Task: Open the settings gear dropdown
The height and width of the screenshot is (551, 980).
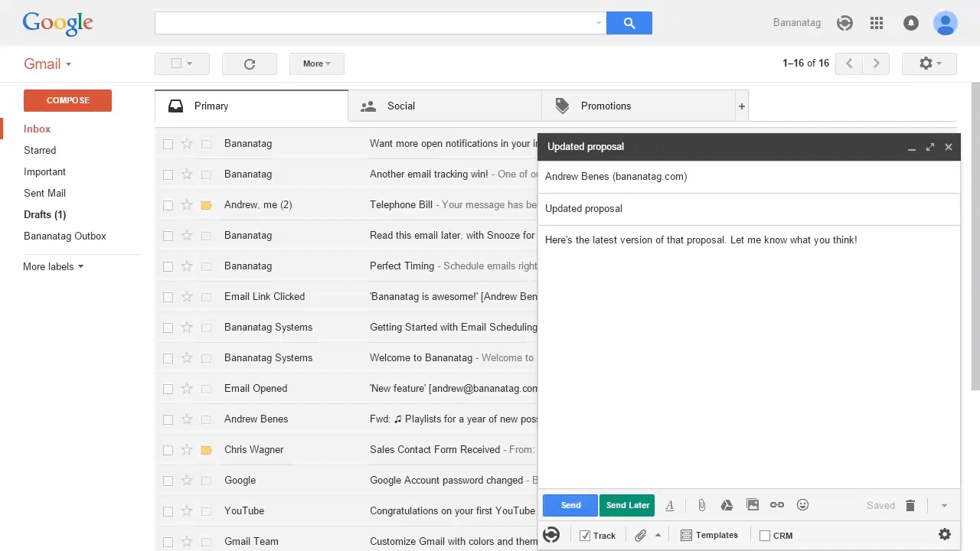Action: [x=929, y=64]
